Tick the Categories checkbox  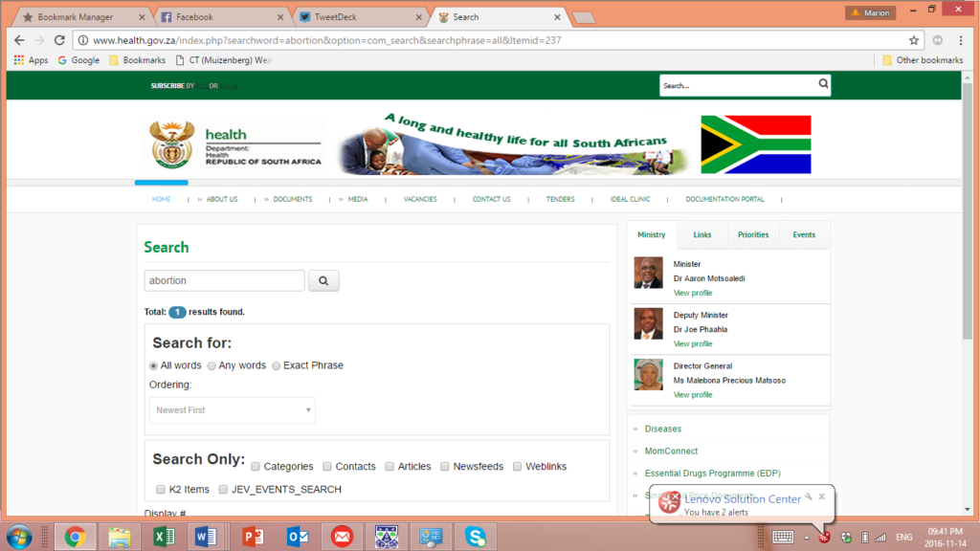[x=255, y=467]
